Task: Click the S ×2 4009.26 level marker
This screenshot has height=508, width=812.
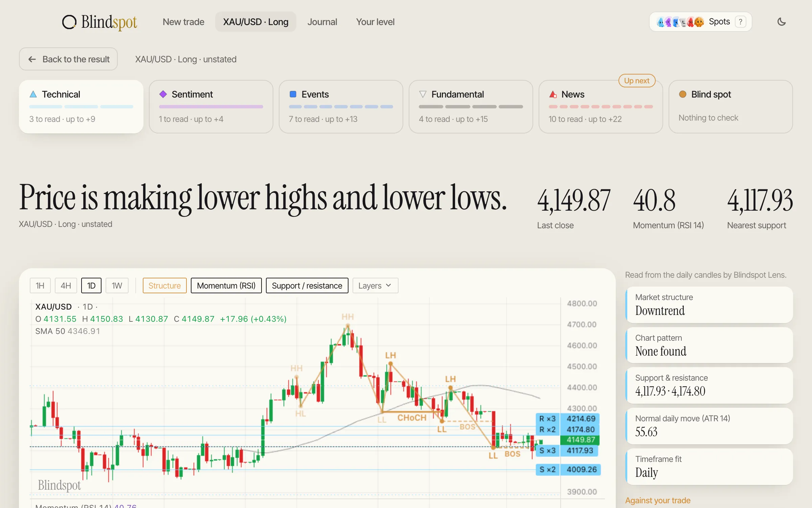Action: click(x=568, y=469)
